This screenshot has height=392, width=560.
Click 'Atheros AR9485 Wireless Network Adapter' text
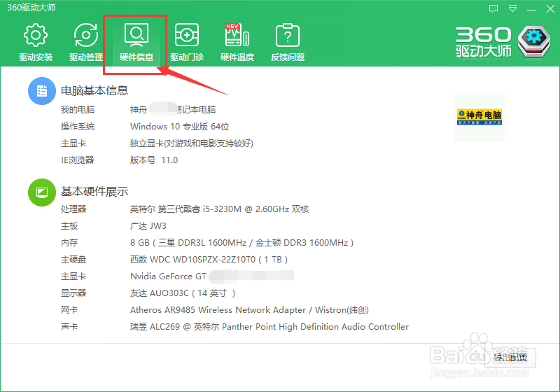pyautogui.click(x=218, y=310)
